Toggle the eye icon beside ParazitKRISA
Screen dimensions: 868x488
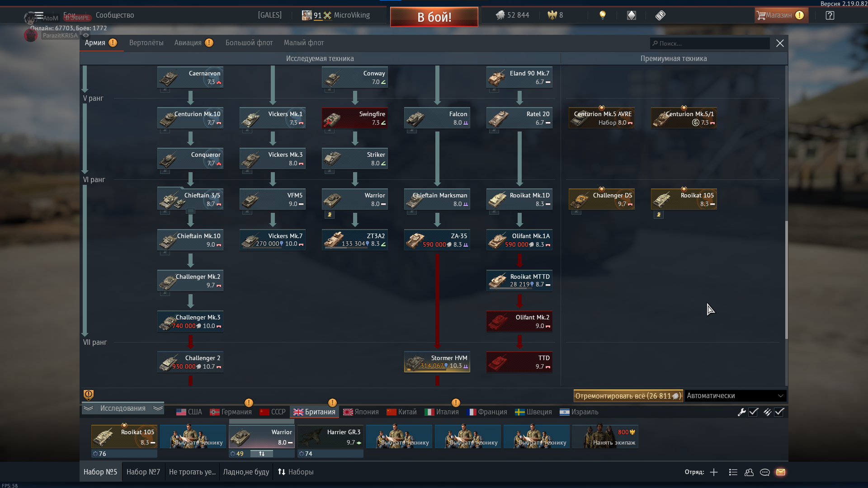click(86, 35)
